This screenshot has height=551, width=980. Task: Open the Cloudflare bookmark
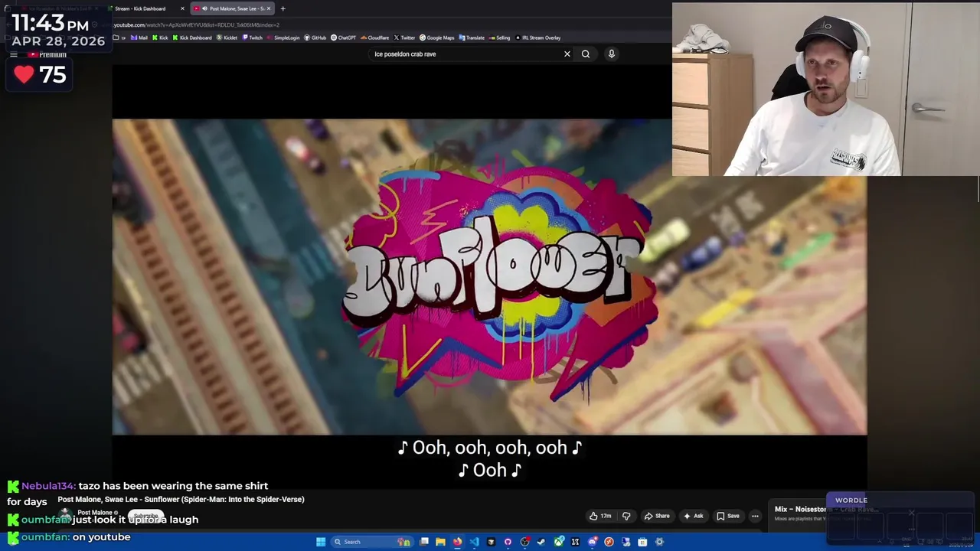(374, 37)
